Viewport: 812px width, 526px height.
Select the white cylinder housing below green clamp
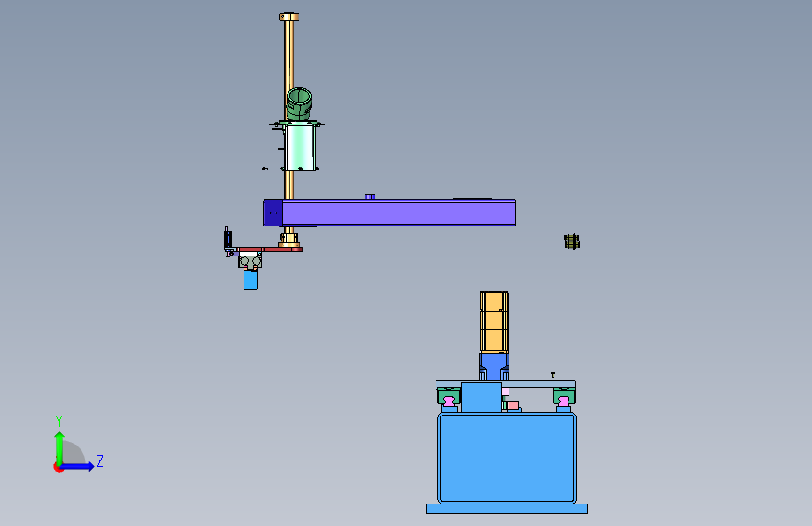click(x=300, y=148)
